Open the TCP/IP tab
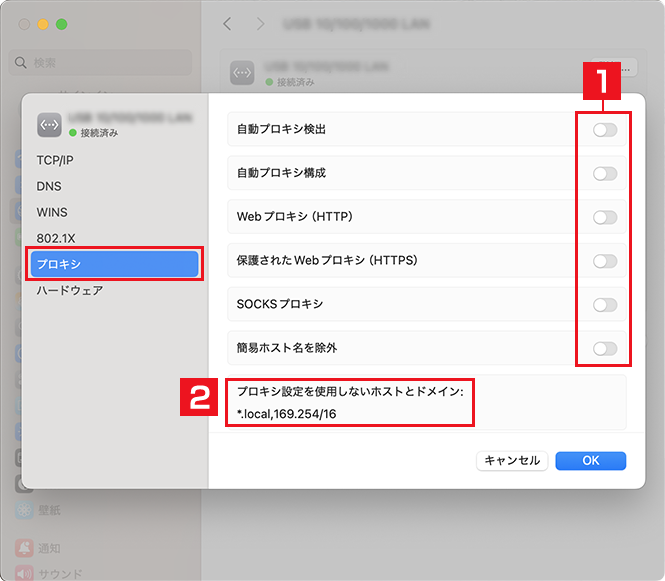This screenshot has width=665, height=581. tap(56, 160)
